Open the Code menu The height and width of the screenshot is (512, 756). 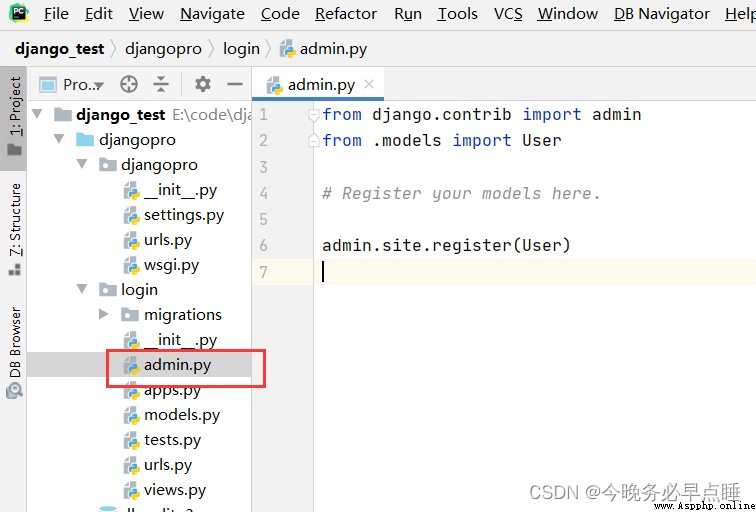point(280,14)
